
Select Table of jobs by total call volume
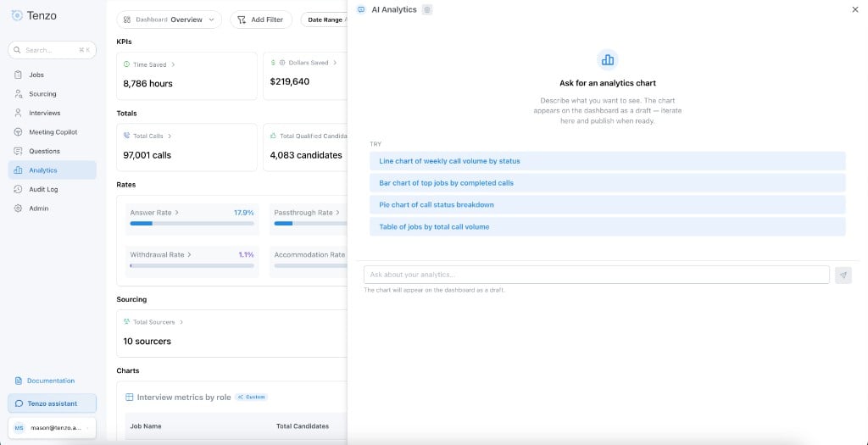tap(607, 227)
